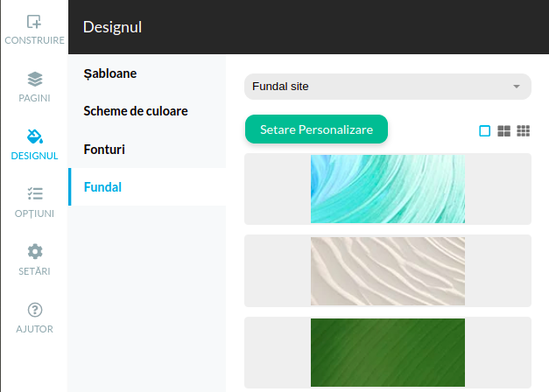
Task: Click the Designul header title
Action: click(112, 27)
